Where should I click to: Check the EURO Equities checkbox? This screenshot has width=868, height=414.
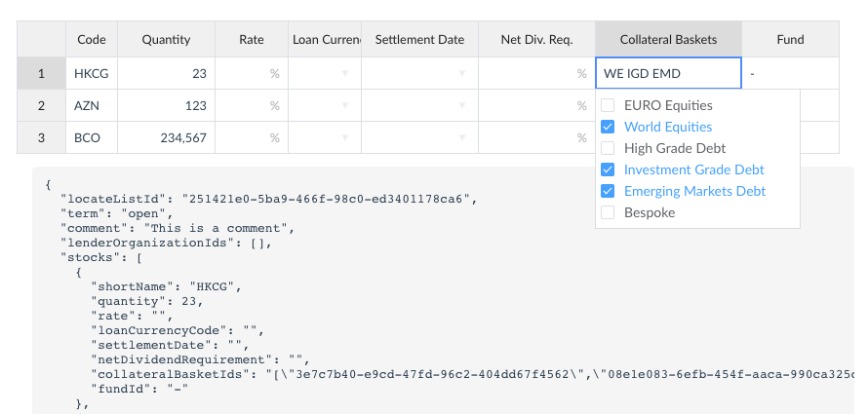(x=608, y=105)
